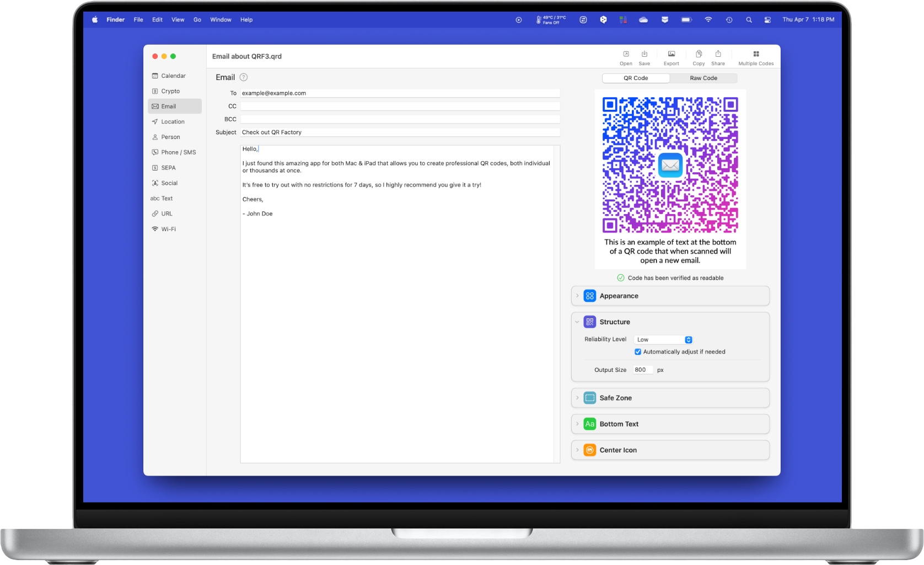Expand the Safe Zone section chevron
The image size is (924, 565).
[577, 398]
